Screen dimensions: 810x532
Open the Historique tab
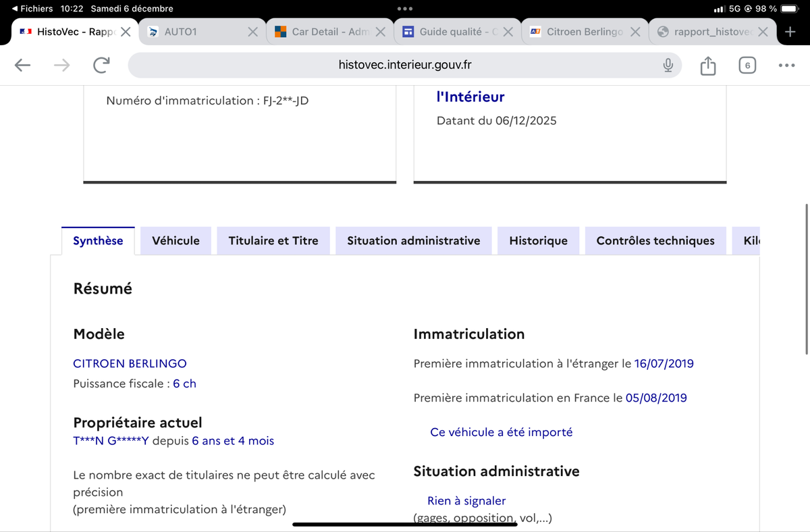pos(538,241)
